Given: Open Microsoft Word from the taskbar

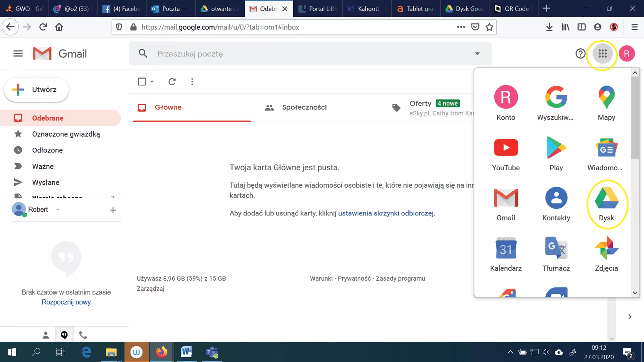Looking at the screenshot, I should (186, 352).
